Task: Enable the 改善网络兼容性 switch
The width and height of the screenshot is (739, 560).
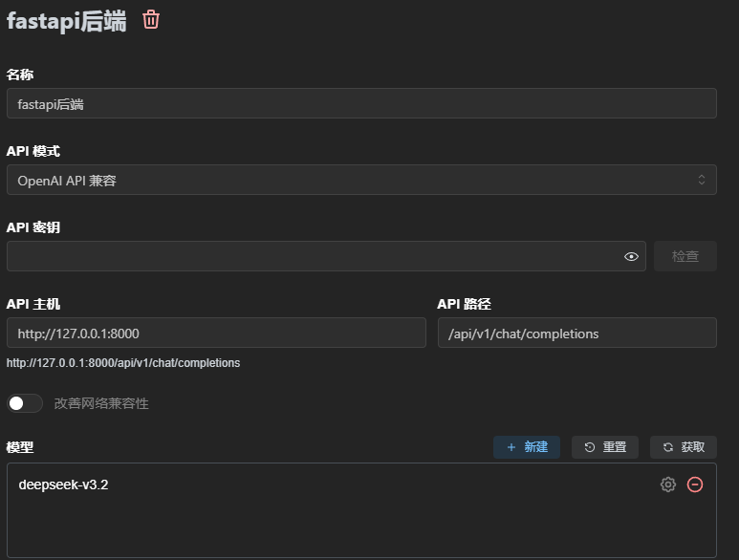Action: click(x=25, y=403)
